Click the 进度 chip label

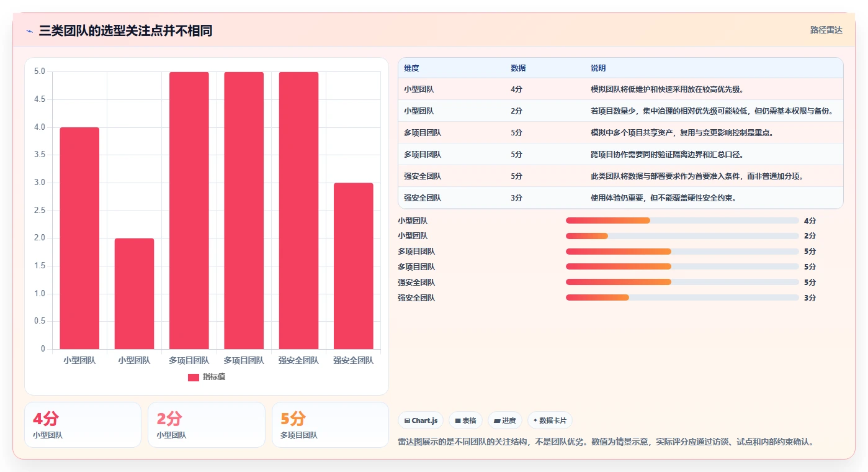pos(509,420)
